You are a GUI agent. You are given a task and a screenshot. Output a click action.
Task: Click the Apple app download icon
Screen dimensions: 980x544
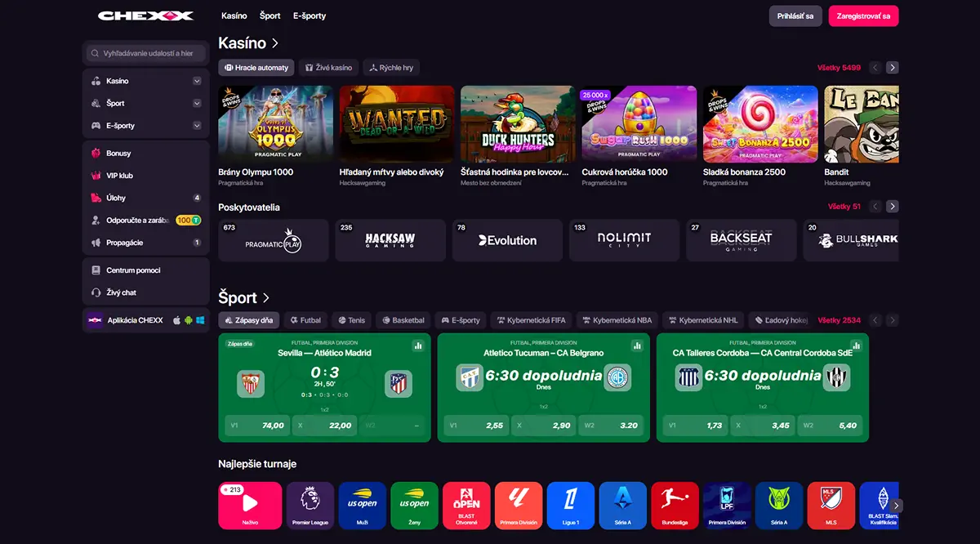click(176, 320)
